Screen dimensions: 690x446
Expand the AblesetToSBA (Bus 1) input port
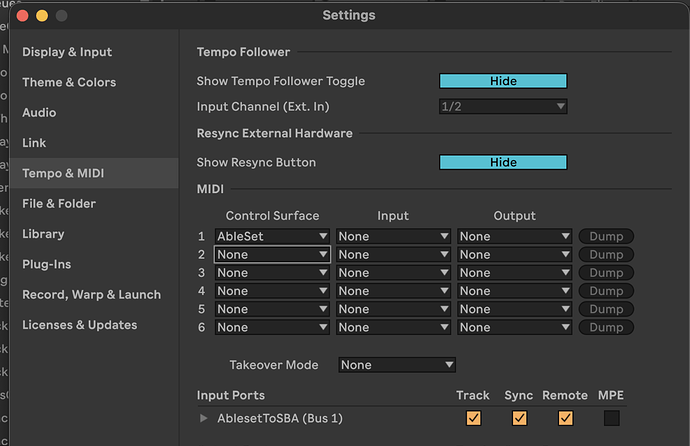click(x=203, y=418)
